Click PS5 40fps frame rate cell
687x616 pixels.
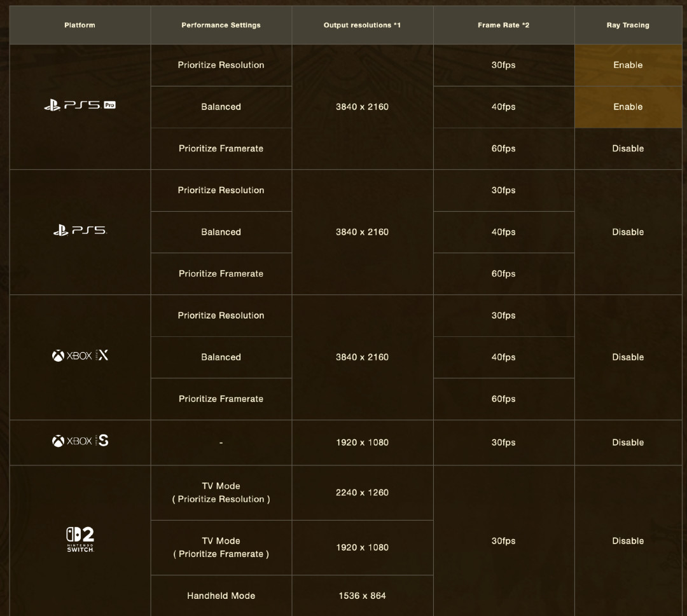pyautogui.click(x=503, y=232)
